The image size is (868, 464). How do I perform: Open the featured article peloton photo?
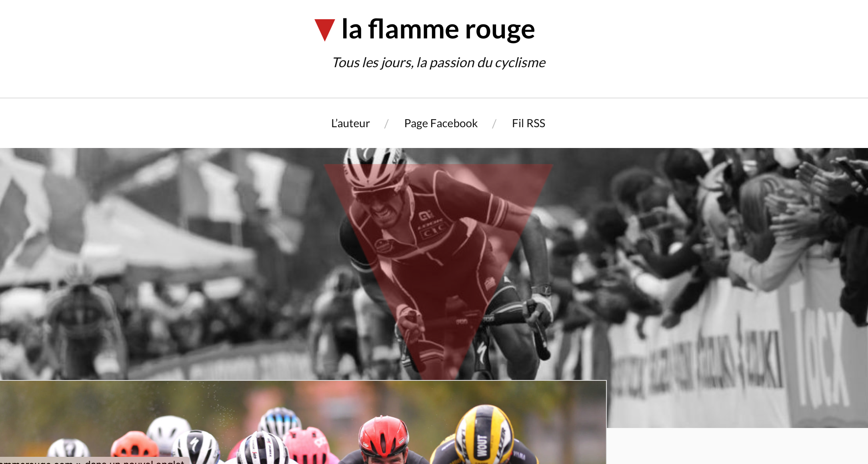303,422
